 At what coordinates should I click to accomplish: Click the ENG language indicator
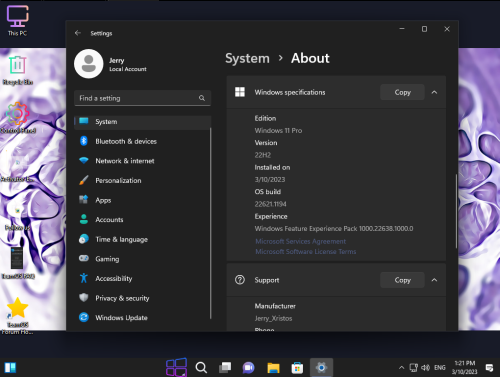click(440, 368)
